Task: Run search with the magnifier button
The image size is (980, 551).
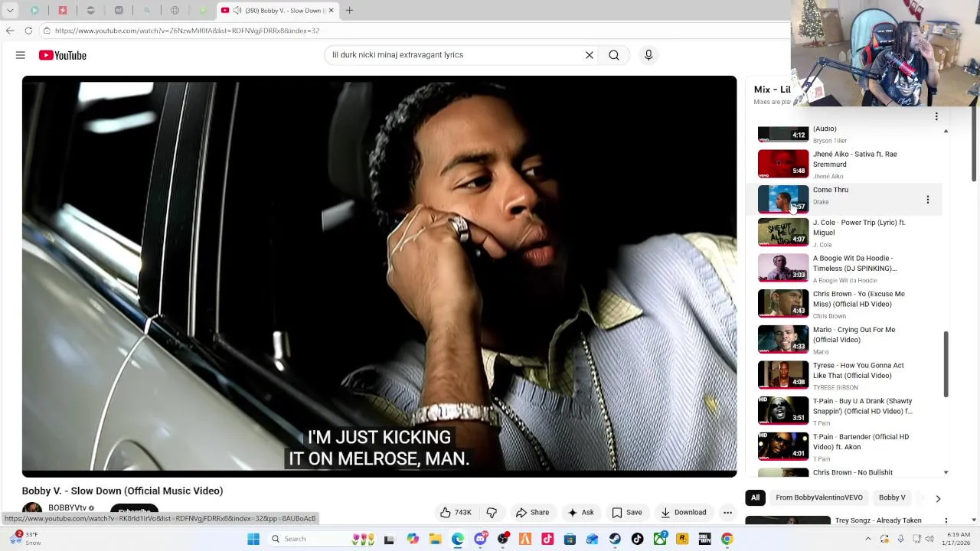Action: 614,55
